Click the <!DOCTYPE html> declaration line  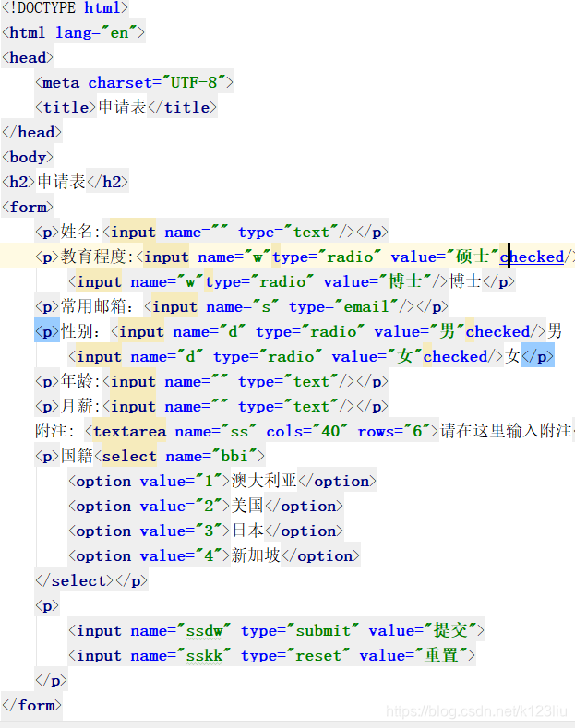[x=65, y=8]
